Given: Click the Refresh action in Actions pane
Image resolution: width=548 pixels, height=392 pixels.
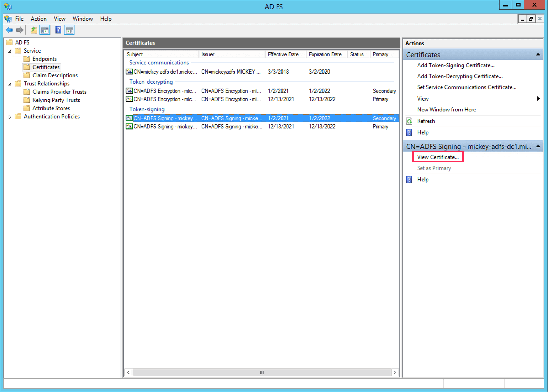Looking at the screenshot, I should tap(426, 121).
